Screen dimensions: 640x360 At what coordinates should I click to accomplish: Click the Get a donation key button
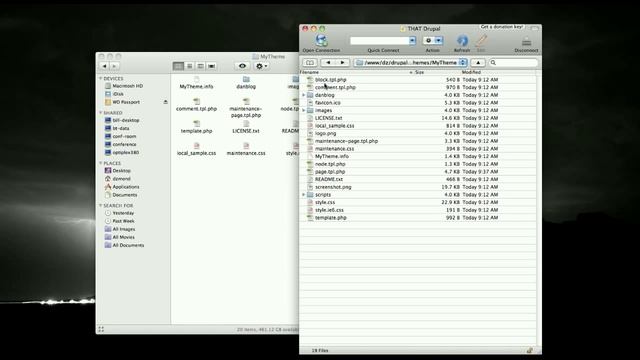click(502, 27)
